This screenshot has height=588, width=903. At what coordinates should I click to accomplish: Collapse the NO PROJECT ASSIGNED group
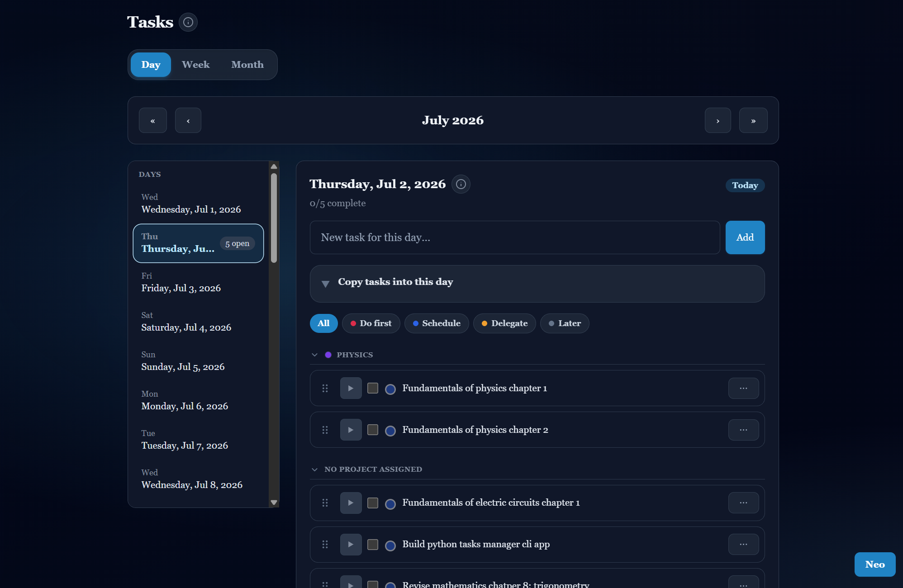pos(314,469)
